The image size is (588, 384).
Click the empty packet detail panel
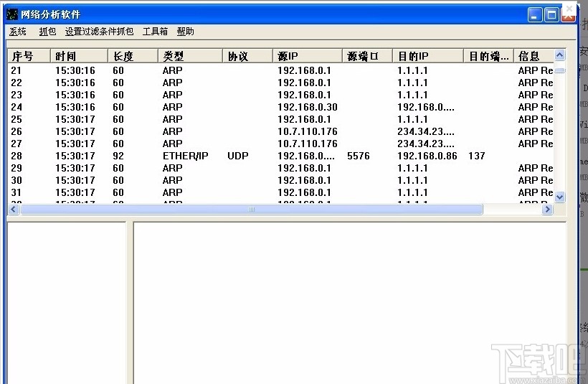(x=349, y=303)
